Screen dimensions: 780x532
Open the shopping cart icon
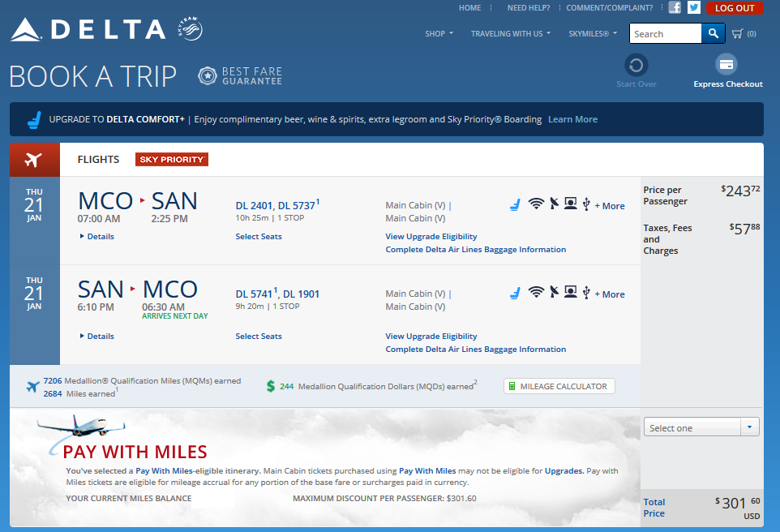pyautogui.click(x=737, y=33)
